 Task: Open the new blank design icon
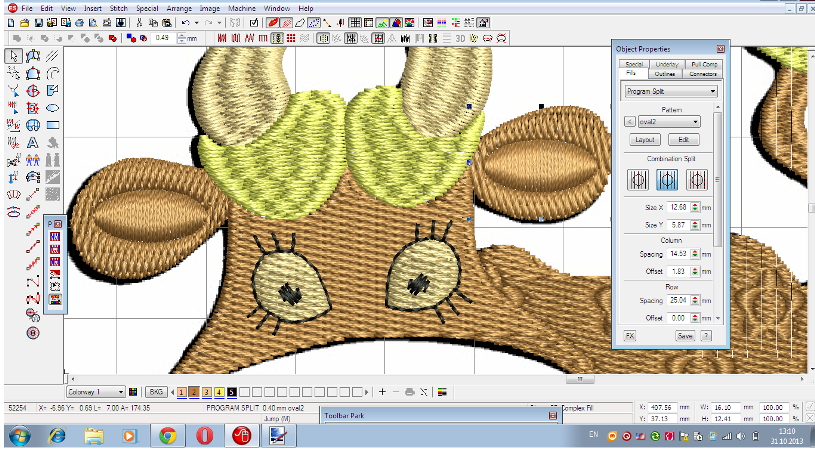coord(12,22)
